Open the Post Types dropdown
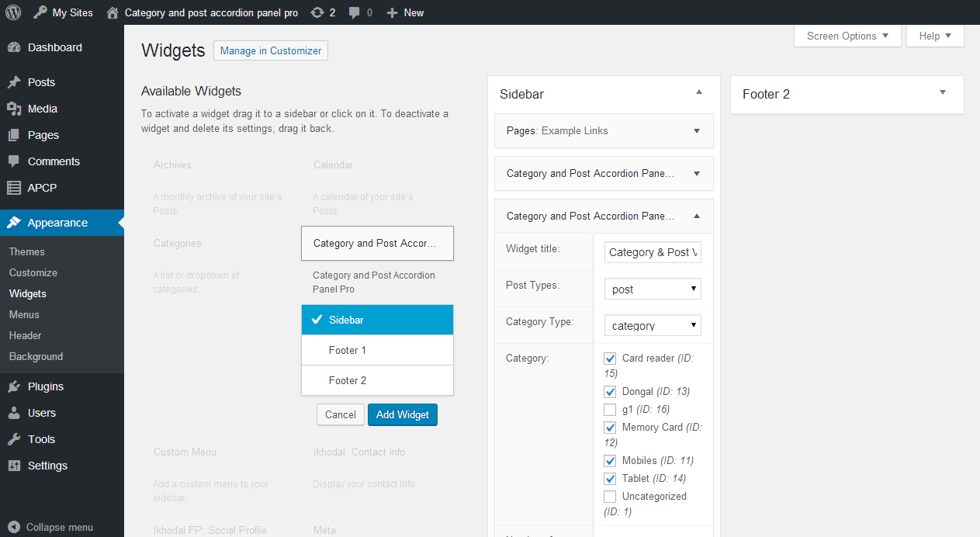This screenshot has height=537, width=980. point(653,289)
